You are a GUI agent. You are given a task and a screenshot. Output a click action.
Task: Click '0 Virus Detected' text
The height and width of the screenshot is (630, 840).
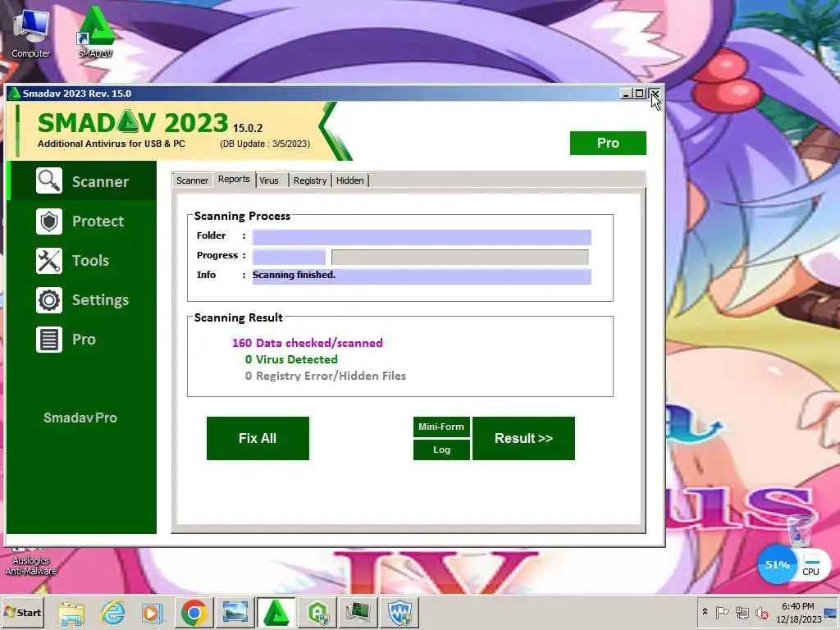coord(291,359)
